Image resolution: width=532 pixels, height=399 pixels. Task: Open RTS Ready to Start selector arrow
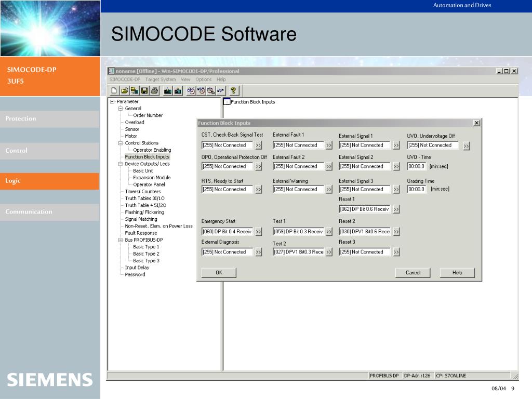coord(259,189)
